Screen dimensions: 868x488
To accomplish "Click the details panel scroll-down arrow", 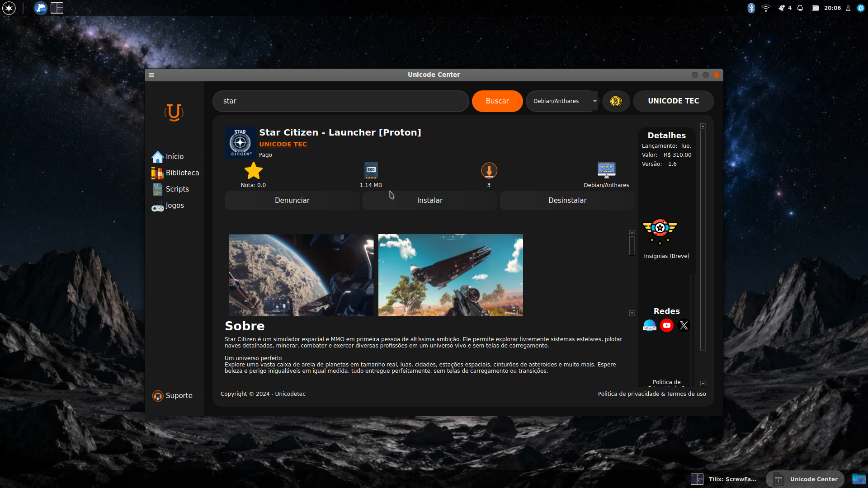I will (x=703, y=384).
